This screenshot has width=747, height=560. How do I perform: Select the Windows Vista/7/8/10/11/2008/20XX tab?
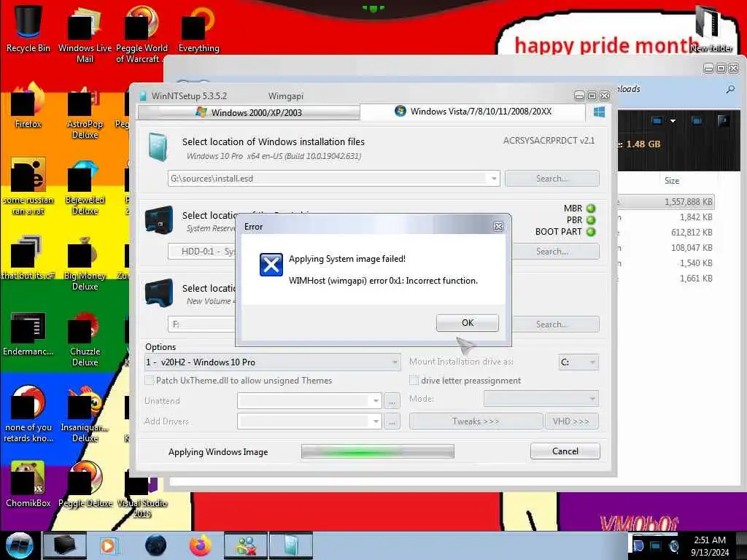click(x=473, y=112)
